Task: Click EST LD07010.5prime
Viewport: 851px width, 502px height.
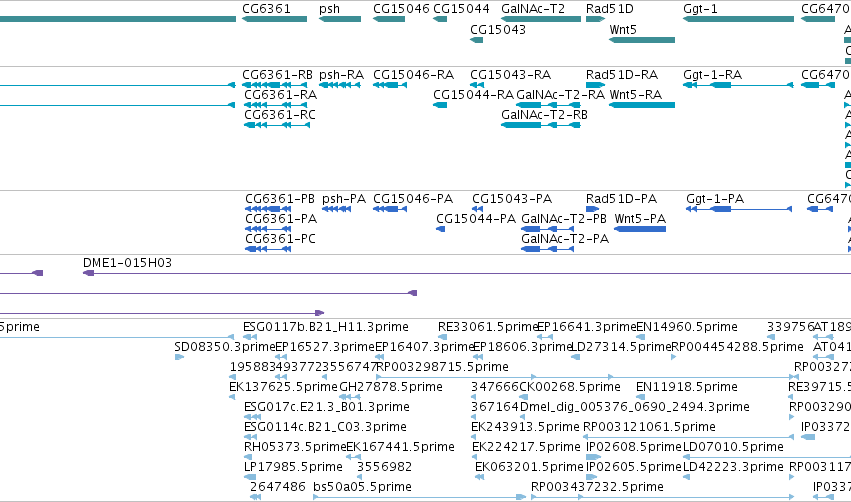Action: pos(767,457)
